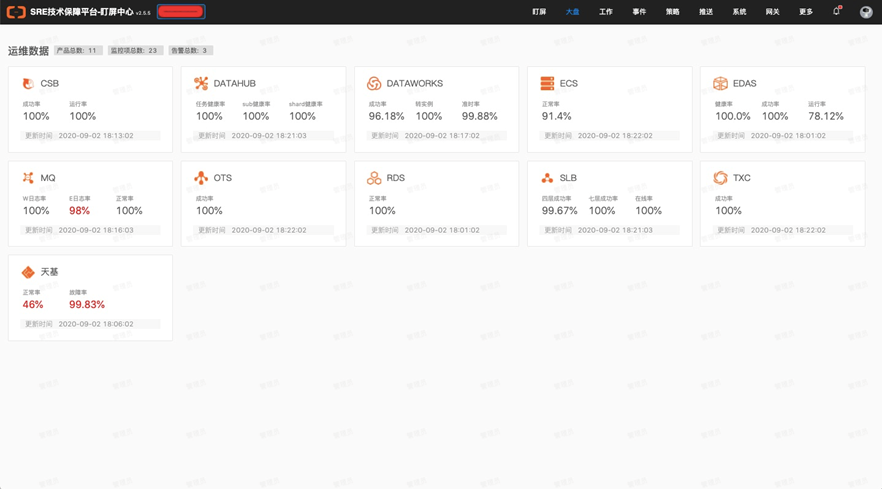
Task: Open the MQ card title
Action: click(48, 178)
